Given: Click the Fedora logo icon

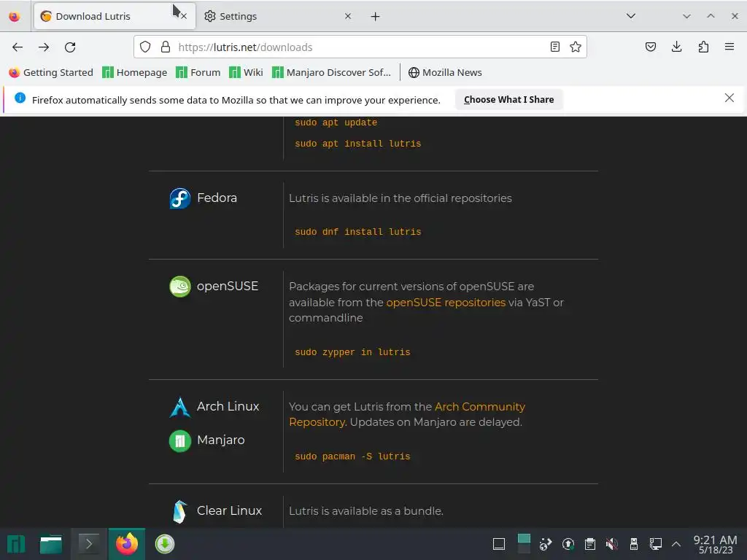Looking at the screenshot, I should pos(180,198).
